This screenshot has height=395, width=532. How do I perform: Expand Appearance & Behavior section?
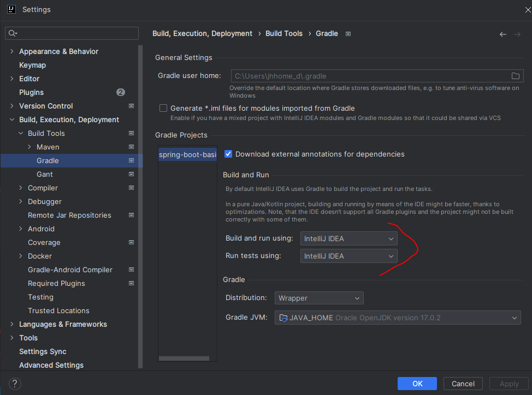point(12,51)
